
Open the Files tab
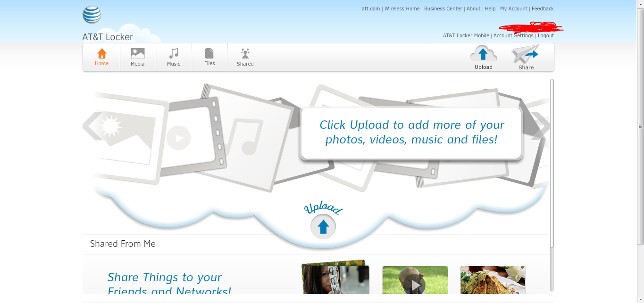[x=209, y=58]
